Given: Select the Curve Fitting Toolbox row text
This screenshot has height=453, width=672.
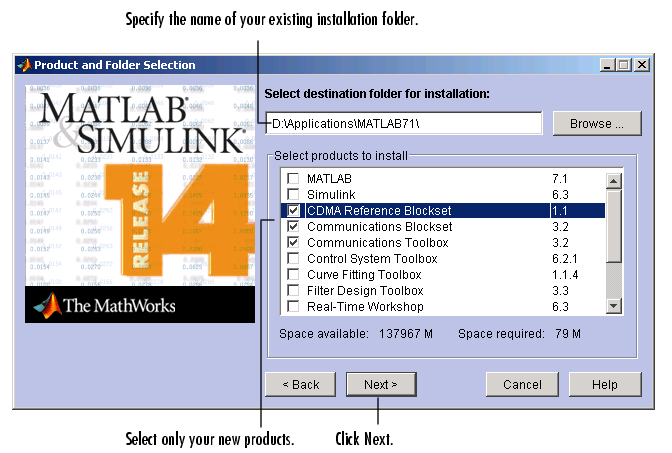Looking at the screenshot, I should (x=364, y=274).
